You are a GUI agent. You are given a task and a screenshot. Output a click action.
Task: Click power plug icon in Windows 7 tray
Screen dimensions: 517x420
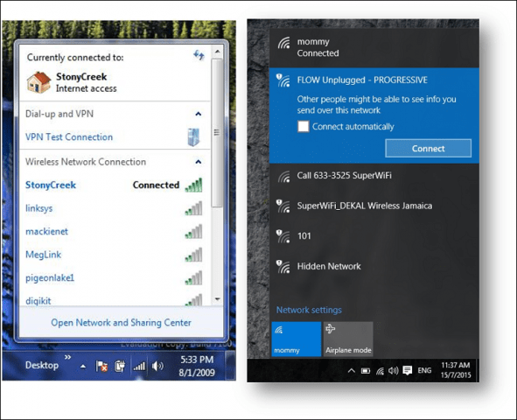(x=120, y=366)
